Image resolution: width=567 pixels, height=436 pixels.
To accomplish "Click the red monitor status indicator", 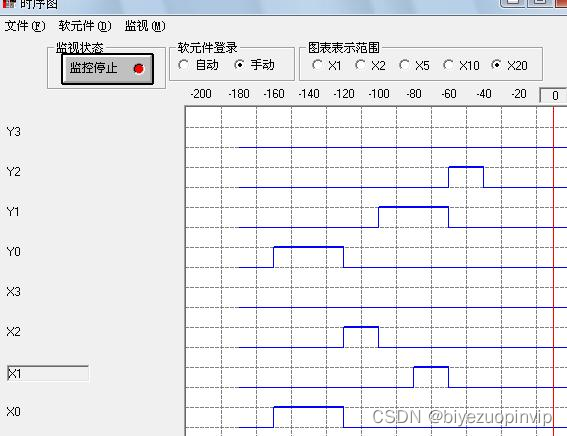I will 138,69.
